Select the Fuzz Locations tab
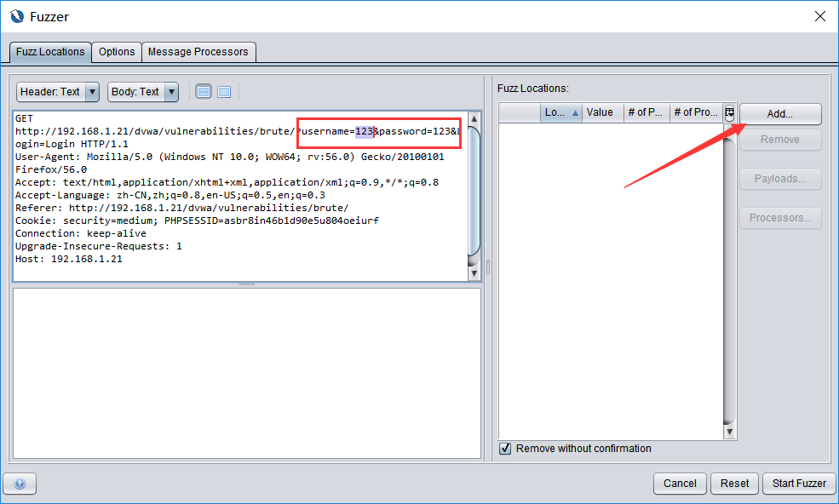 coord(50,52)
